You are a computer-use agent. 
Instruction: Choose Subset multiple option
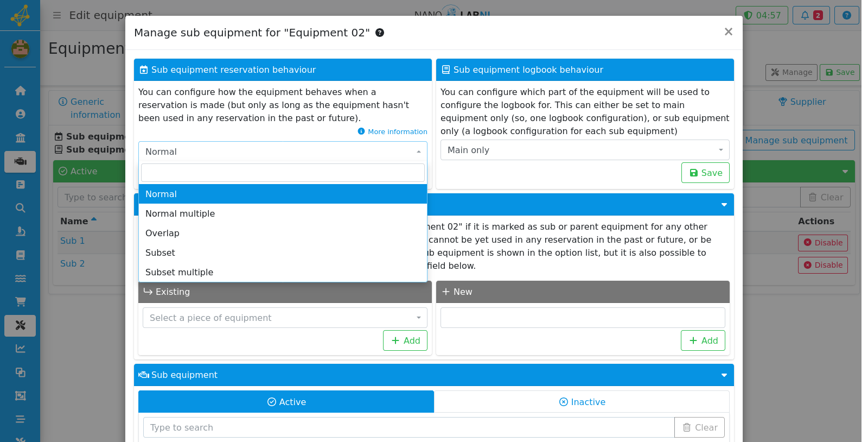283,272
